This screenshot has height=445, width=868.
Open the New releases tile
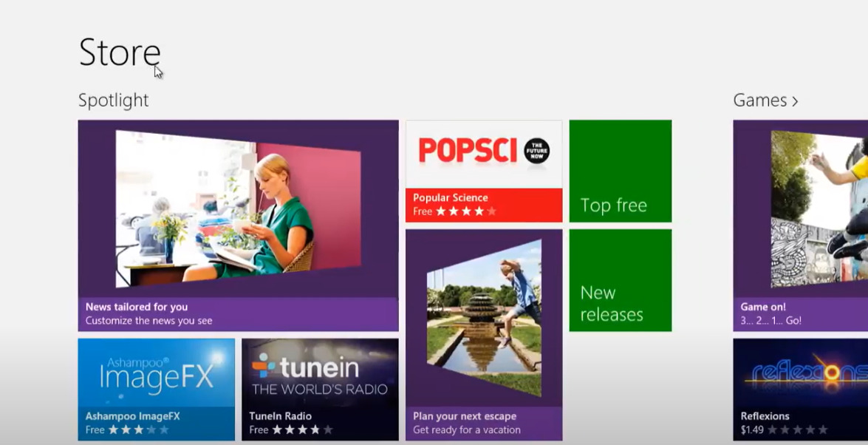pyautogui.click(x=621, y=281)
